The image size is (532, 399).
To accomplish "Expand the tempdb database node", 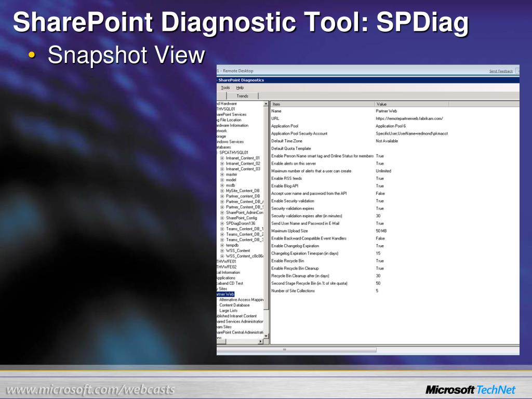I will [222, 245].
